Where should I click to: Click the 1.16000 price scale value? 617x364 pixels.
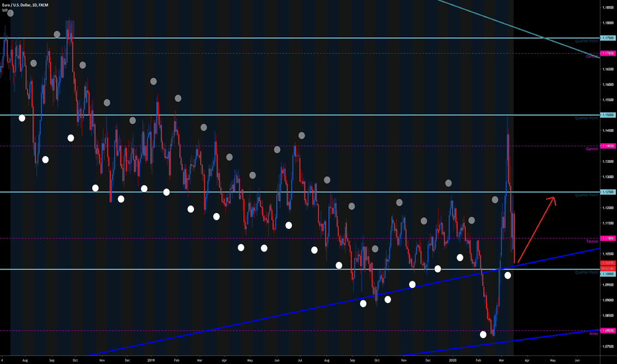[x=608, y=84]
